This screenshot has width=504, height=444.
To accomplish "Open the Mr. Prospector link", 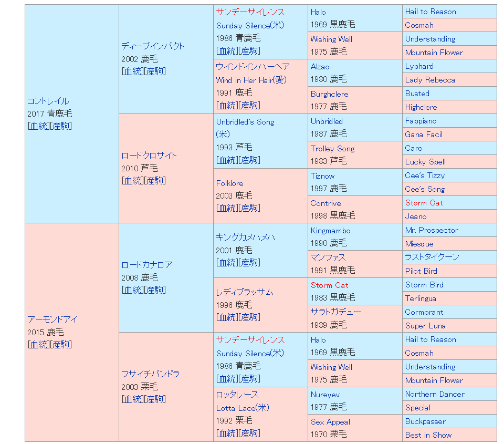I will coord(432,230).
